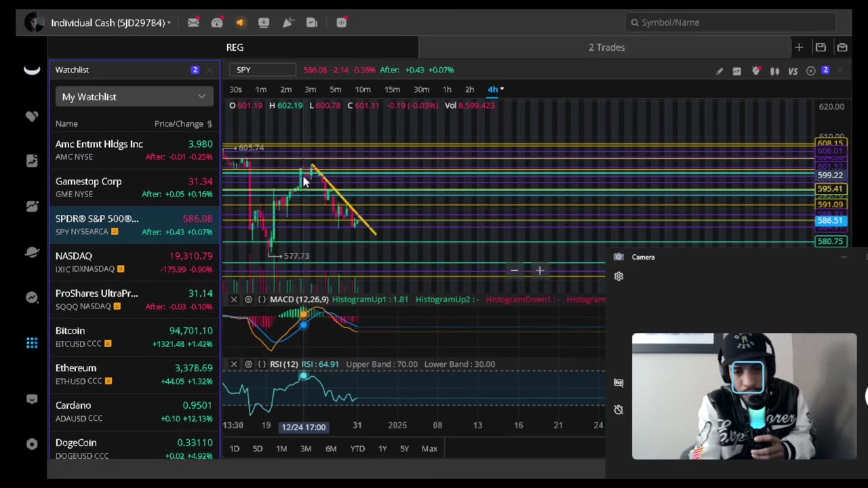Click the download icon in top bar

(264, 22)
